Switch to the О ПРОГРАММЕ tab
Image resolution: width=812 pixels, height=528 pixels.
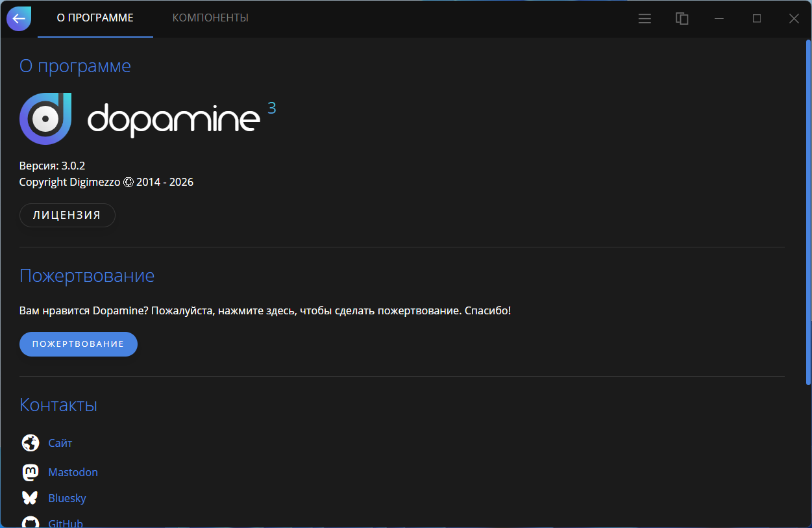(x=95, y=18)
